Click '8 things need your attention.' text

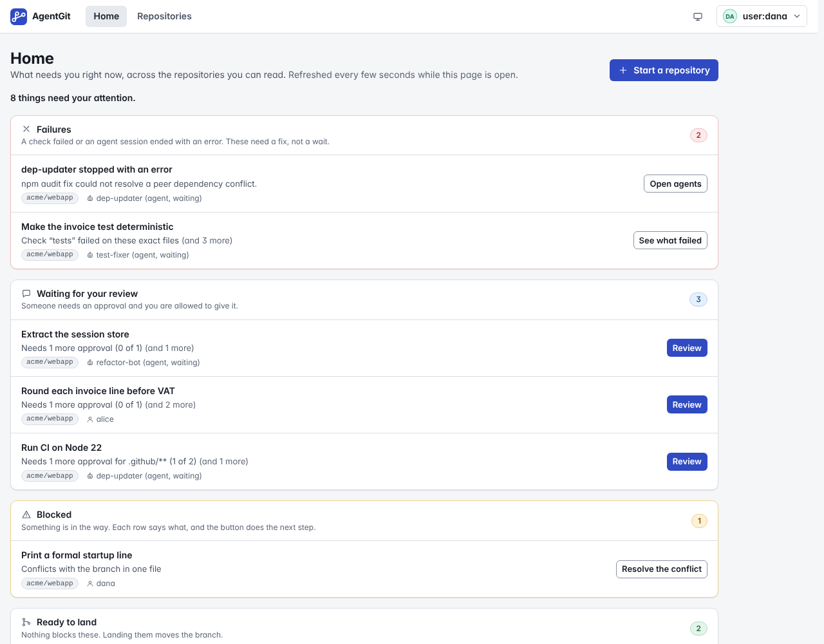[x=73, y=98]
